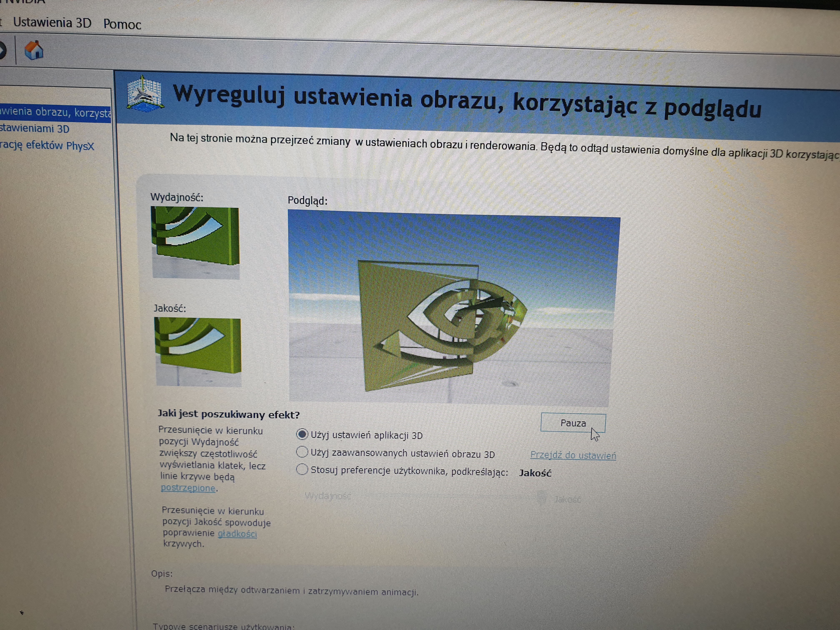The width and height of the screenshot is (840, 630).
Task: Open the 'postrzępione' help link
Action: pyautogui.click(x=188, y=488)
